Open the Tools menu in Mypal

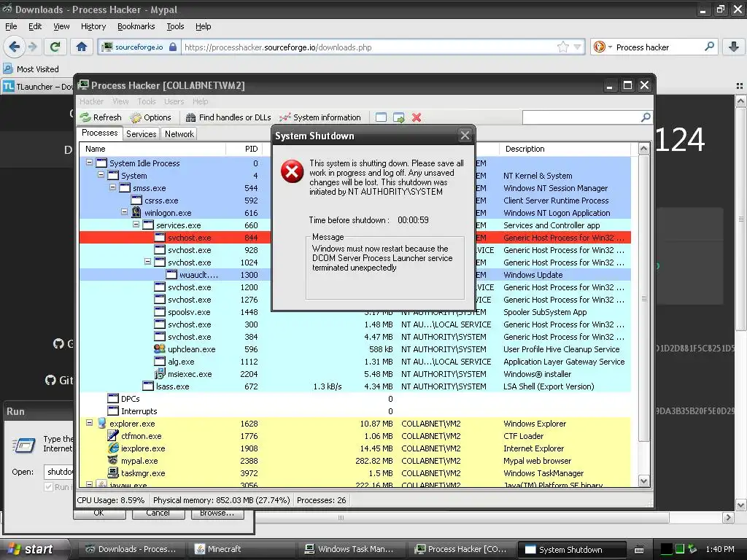coord(175,26)
